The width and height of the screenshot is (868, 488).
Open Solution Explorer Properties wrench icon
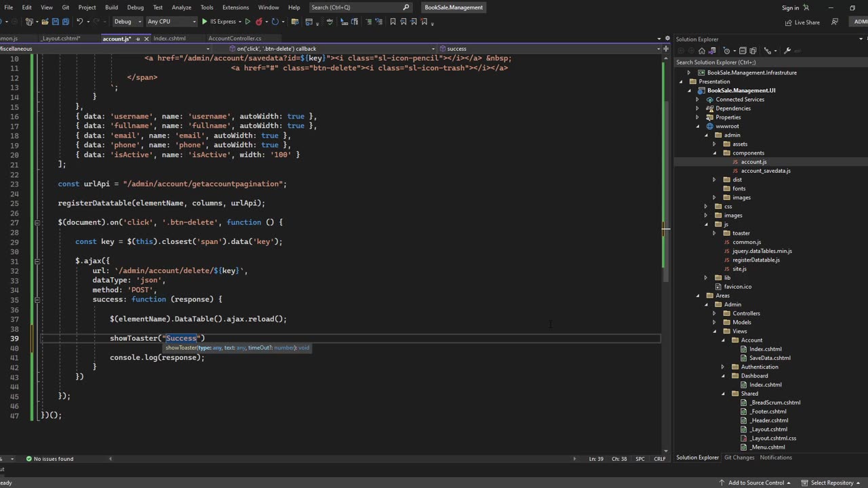[787, 51]
